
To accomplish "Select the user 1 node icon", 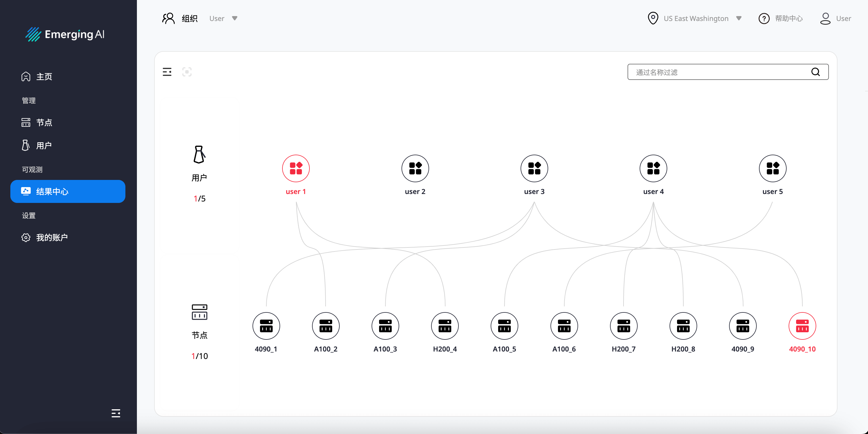I will click(x=295, y=168).
